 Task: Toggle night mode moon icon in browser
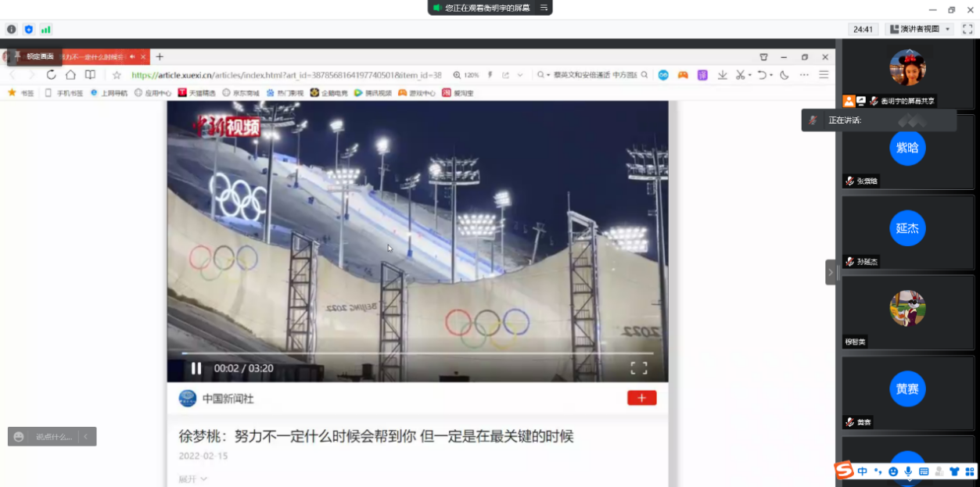click(x=784, y=75)
